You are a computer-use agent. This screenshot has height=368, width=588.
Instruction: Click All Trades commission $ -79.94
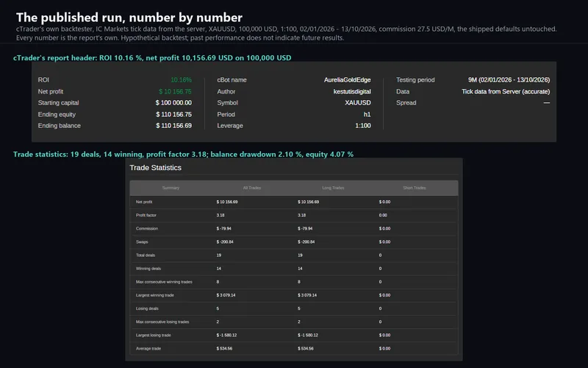tap(224, 229)
